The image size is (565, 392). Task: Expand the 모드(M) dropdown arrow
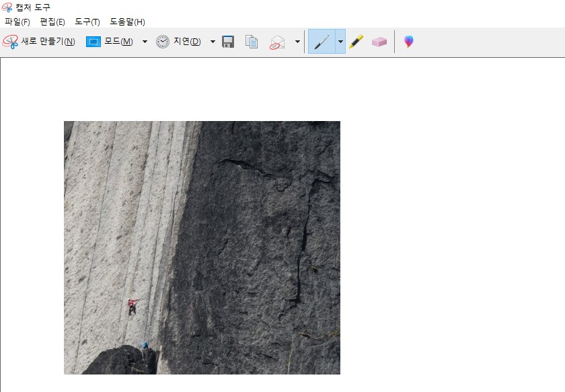point(145,42)
